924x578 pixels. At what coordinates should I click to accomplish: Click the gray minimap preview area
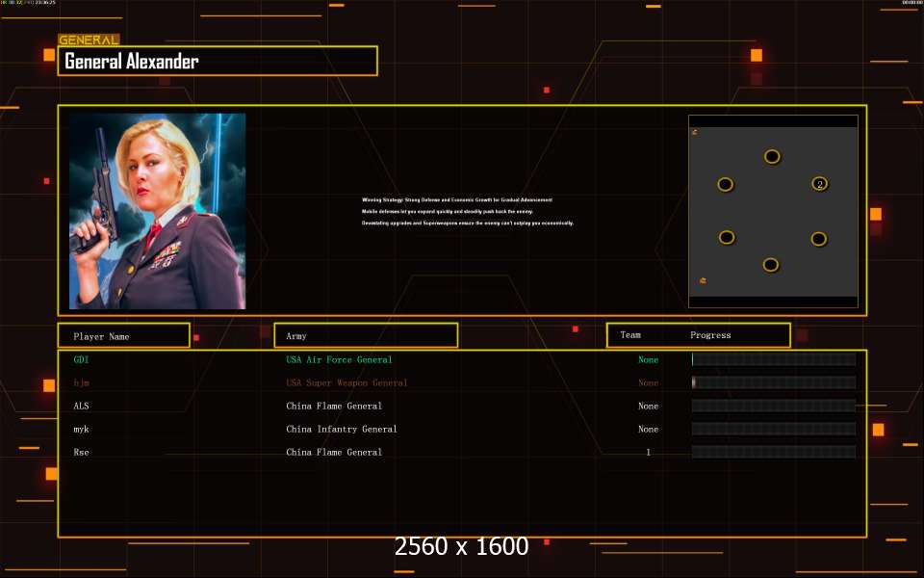tap(773, 212)
